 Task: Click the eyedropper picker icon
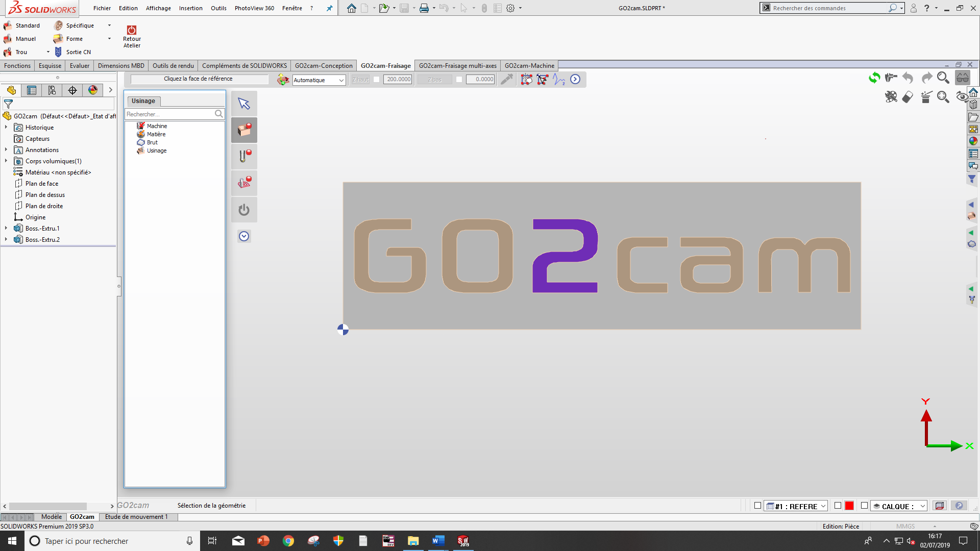point(507,79)
